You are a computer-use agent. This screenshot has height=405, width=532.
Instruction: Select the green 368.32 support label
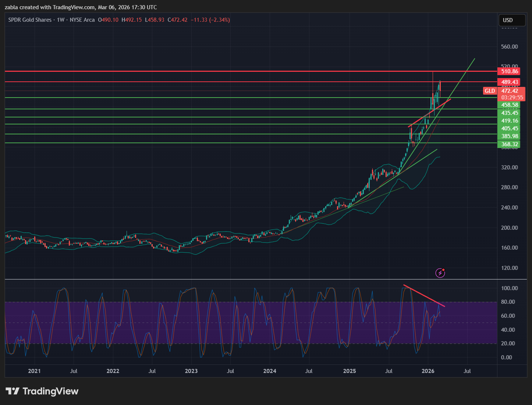(510, 144)
